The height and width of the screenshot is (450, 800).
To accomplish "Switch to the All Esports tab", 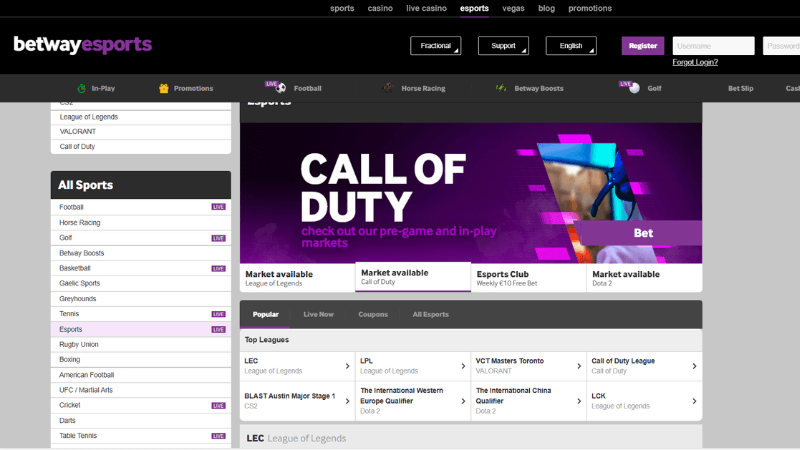I will (x=431, y=314).
